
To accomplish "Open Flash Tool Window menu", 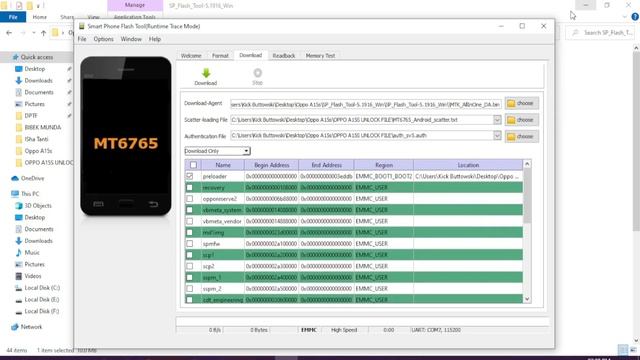I will [x=131, y=39].
